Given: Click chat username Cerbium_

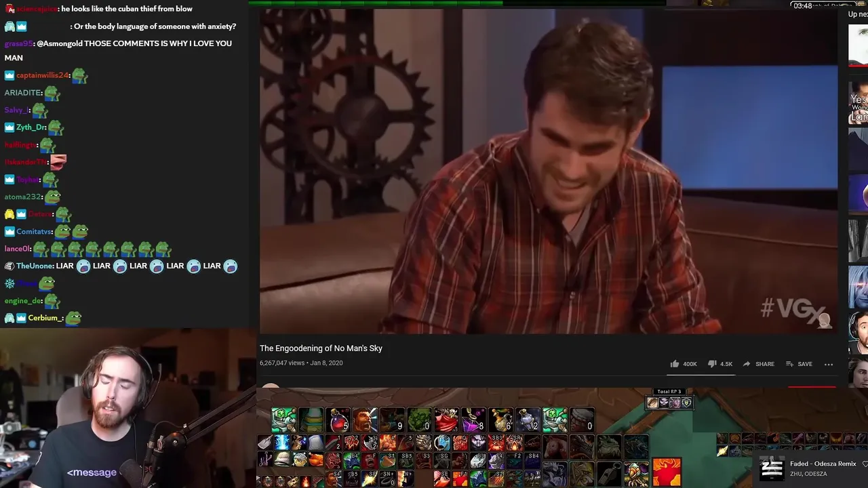Looking at the screenshot, I should [x=45, y=318].
